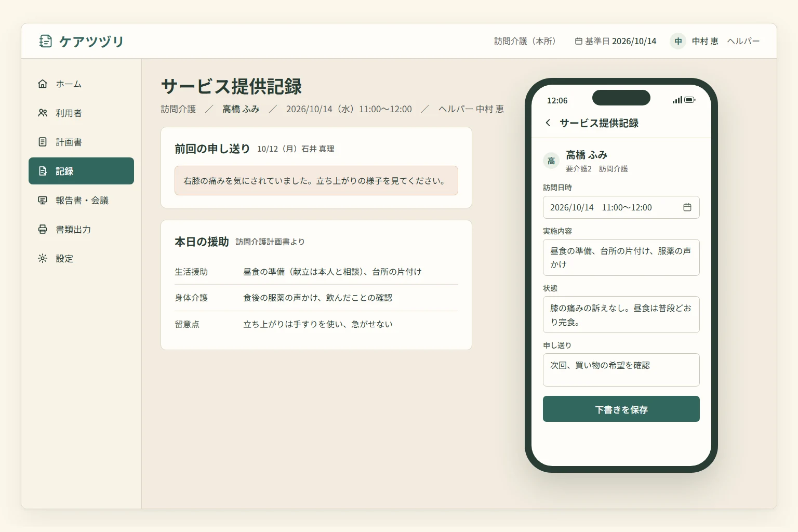Click the printer icon beside 書類出力

pos(43,229)
